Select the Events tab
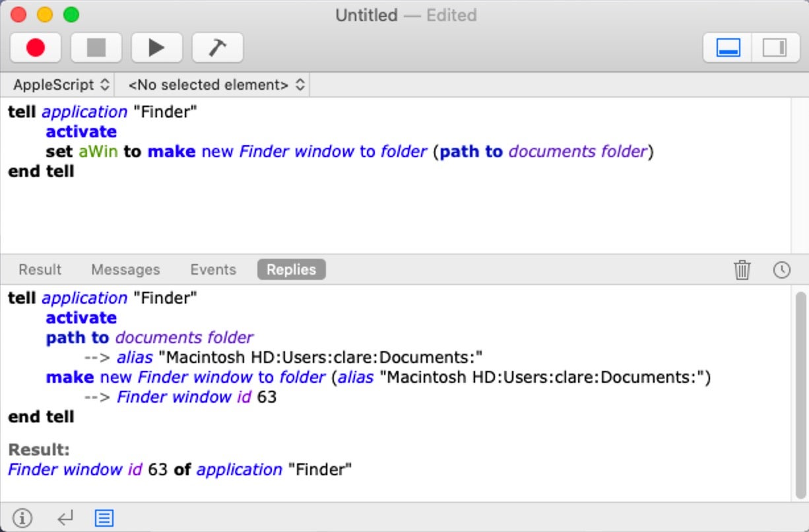Image resolution: width=809 pixels, height=532 pixels. [212, 269]
